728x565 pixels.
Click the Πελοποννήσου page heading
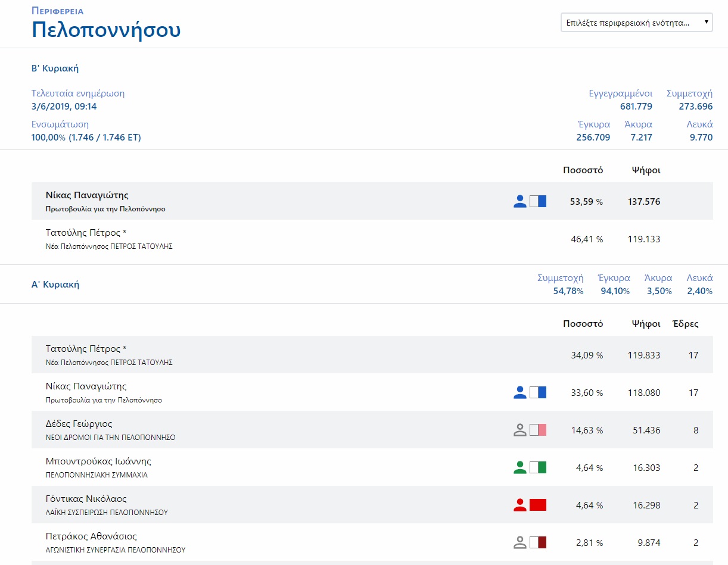tap(106, 30)
